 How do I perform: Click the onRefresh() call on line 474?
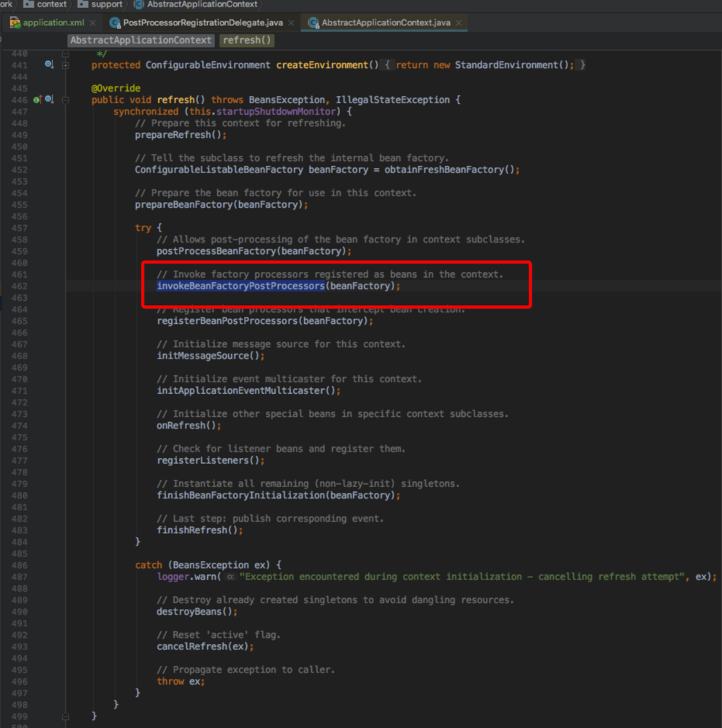point(188,425)
